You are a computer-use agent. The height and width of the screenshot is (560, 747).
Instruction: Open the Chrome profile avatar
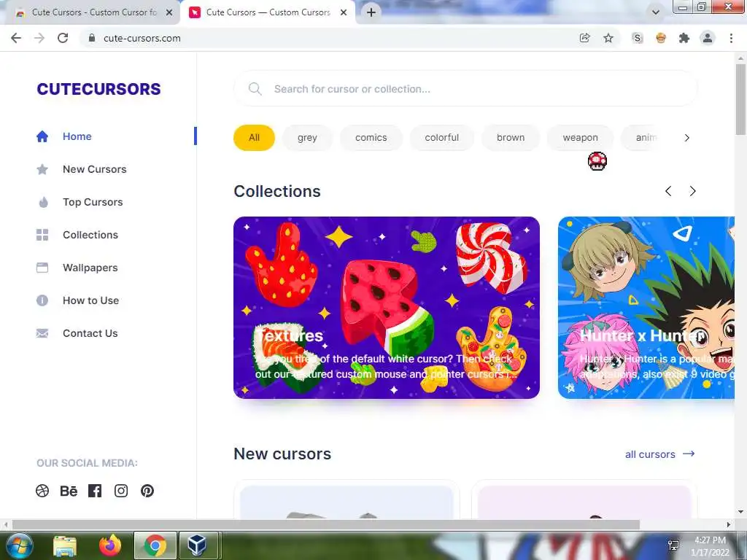point(708,38)
